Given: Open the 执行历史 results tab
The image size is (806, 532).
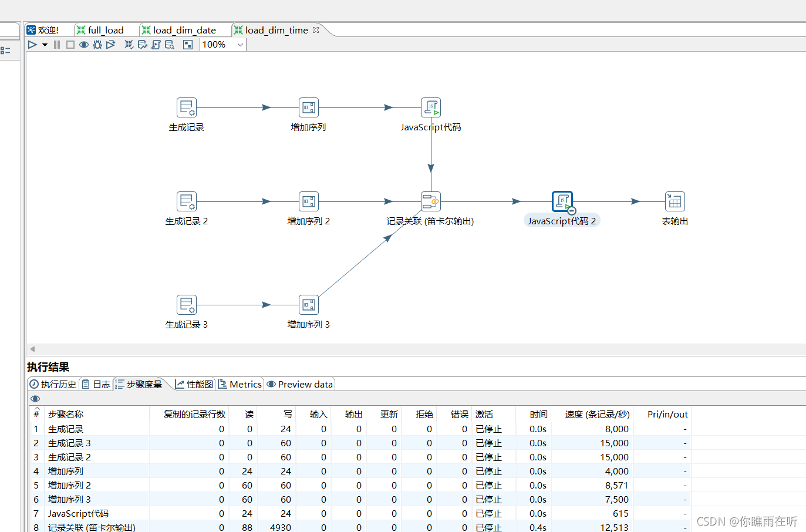Looking at the screenshot, I should [53, 384].
